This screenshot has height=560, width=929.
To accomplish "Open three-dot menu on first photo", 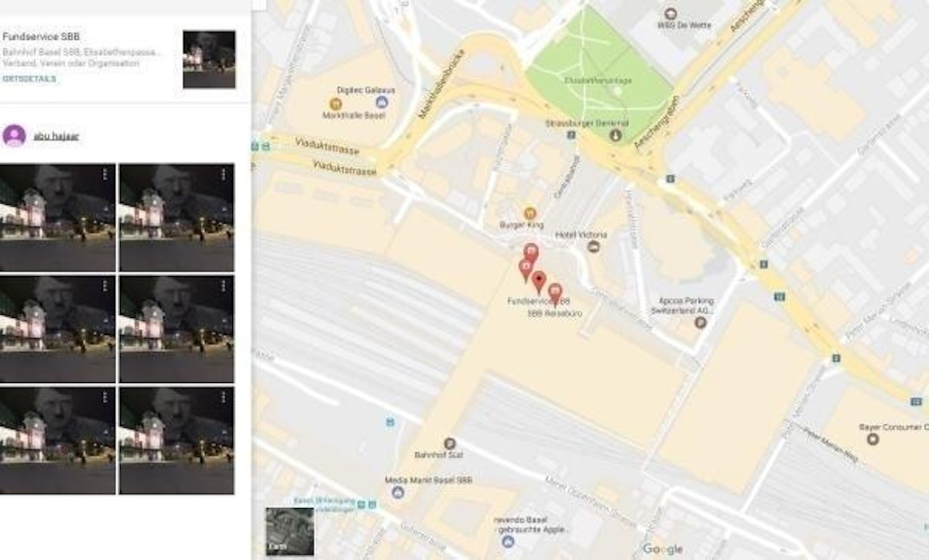I will 105,175.
